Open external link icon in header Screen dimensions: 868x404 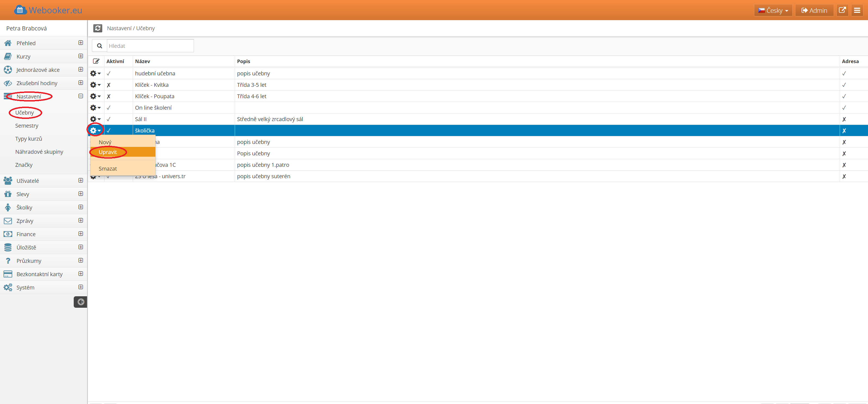click(842, 10)
